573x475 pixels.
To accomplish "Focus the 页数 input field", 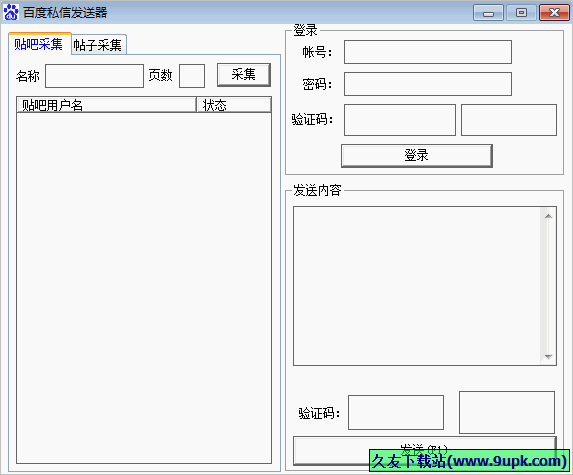I will click(x=192, y=76).
